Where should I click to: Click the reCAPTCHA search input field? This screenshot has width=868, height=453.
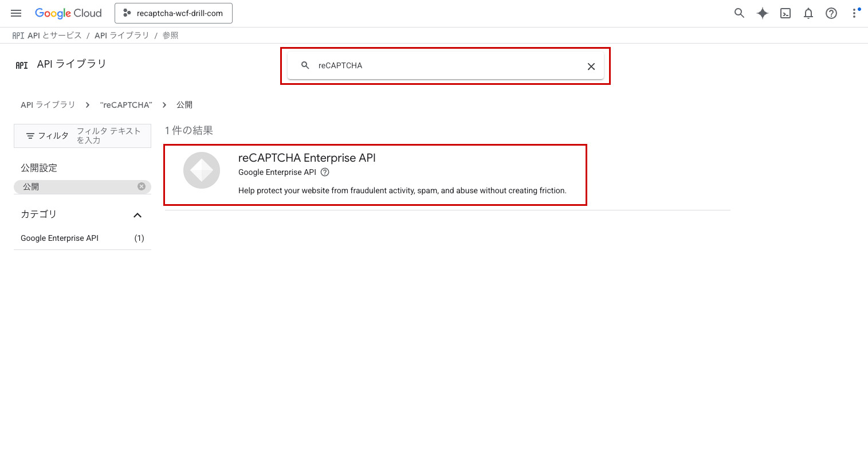point(446,65)
